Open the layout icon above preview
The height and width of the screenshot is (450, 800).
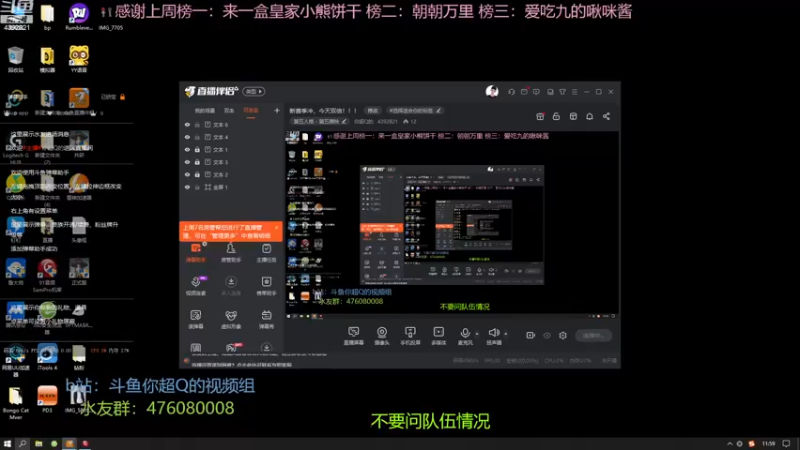573,116
